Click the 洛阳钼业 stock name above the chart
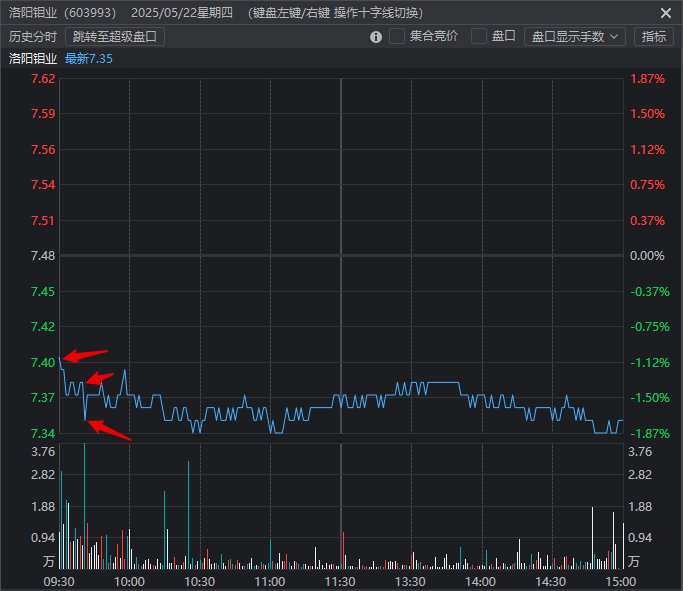Screen dimensions: 683x591 33,59
